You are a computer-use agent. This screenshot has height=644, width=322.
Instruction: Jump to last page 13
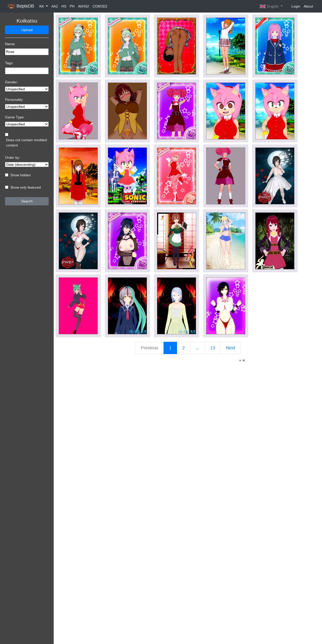point(213,348)
